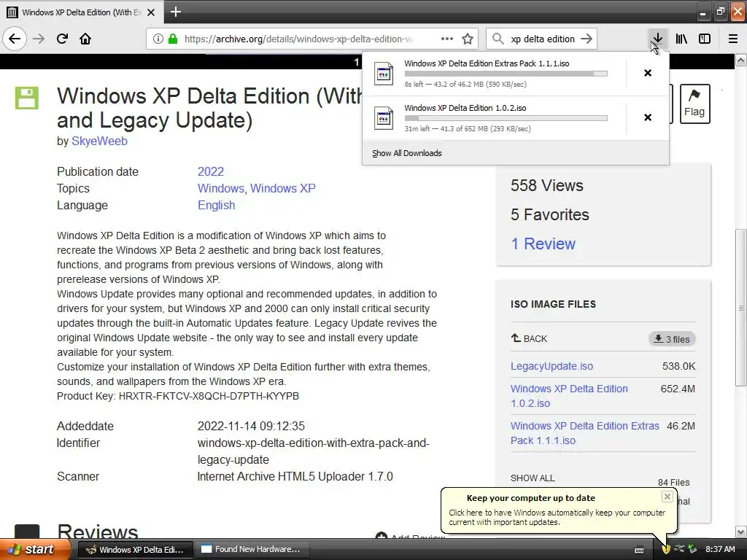The width and height of the screenshot is (747, 560).
Task: Click the Extras Pack iso file icon
Action: tap(384, 74)
